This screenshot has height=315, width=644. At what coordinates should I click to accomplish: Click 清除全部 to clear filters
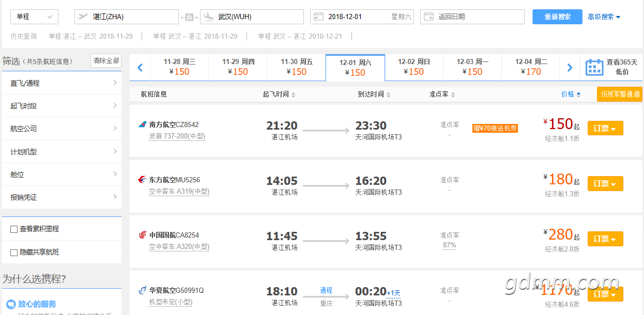[106, 61]
